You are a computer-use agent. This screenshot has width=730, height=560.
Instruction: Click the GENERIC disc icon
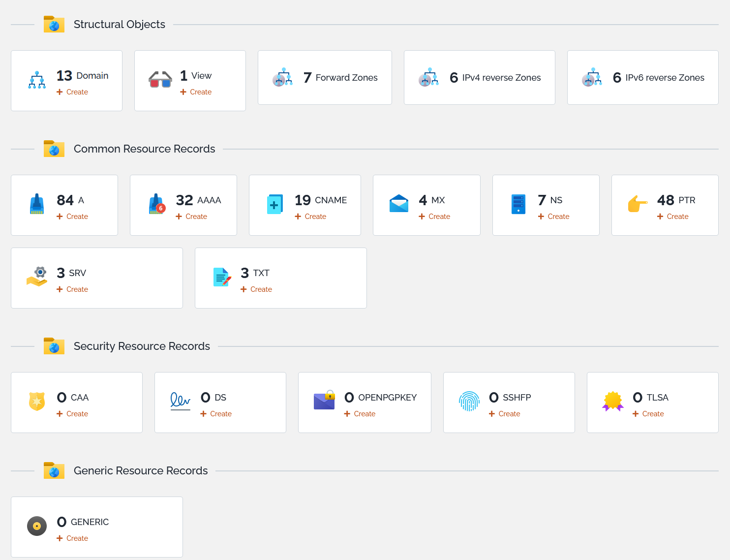[37, 526]
